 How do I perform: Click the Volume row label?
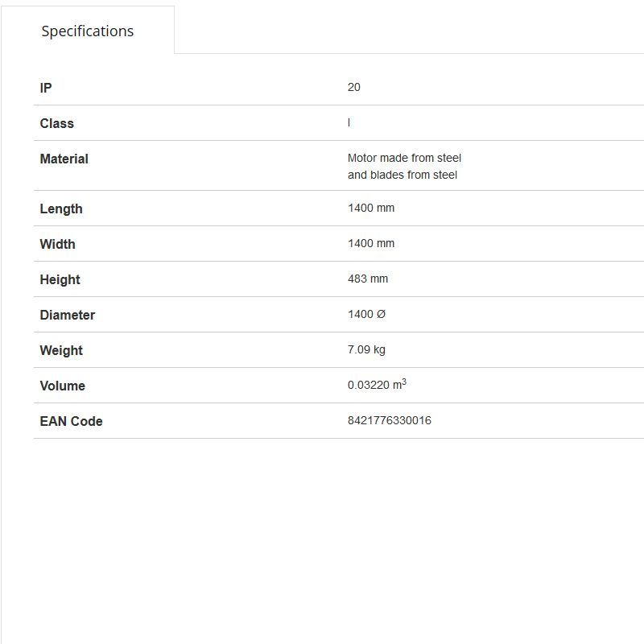pos(62,386)
